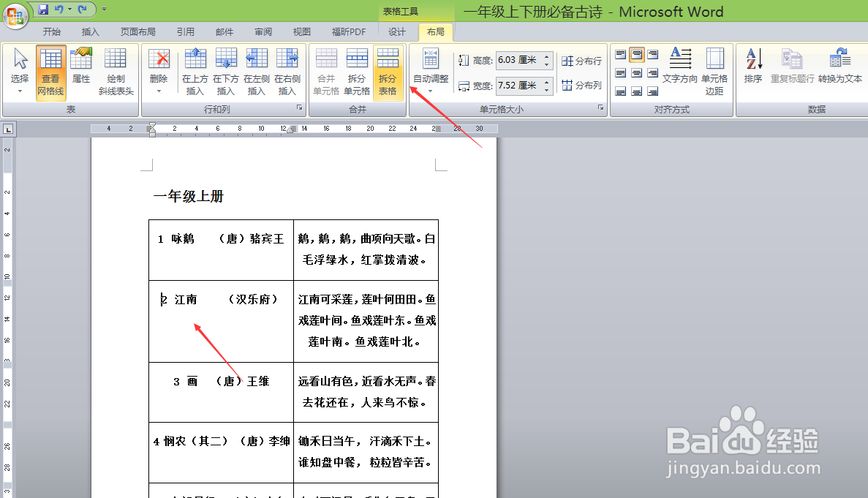This screenshot has width=868, height=498.
Task: Open the 行和列 dialog launcher
Action: [x=300, y=108]
